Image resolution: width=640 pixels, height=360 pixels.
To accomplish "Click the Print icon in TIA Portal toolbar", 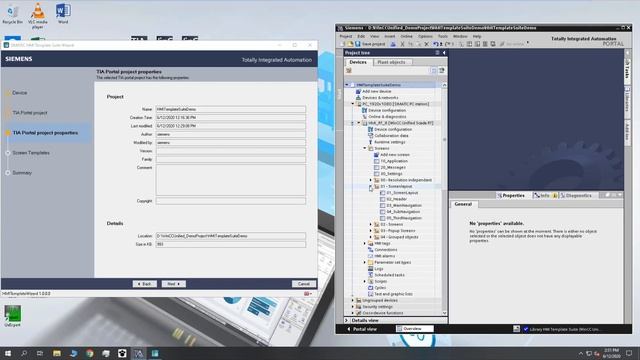I will (x=393, y=44).
